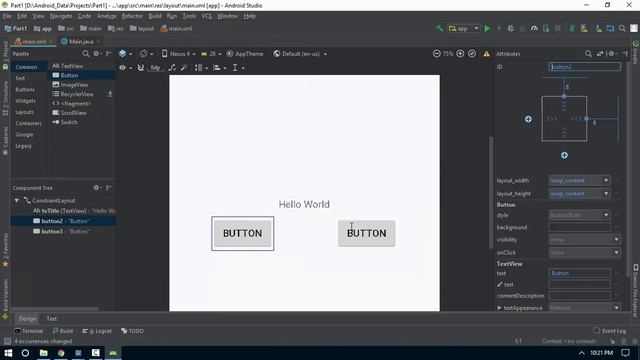Select the Layouts palette category
640x360 pixels.
[x=24, y=112]
